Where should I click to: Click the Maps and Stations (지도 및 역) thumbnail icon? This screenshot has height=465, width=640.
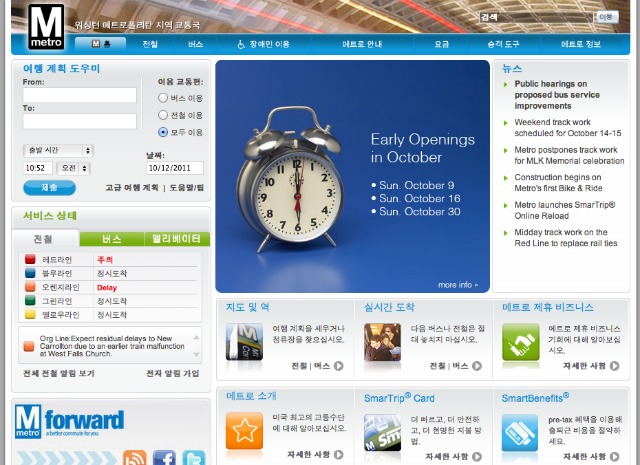[x=244, y=342]
